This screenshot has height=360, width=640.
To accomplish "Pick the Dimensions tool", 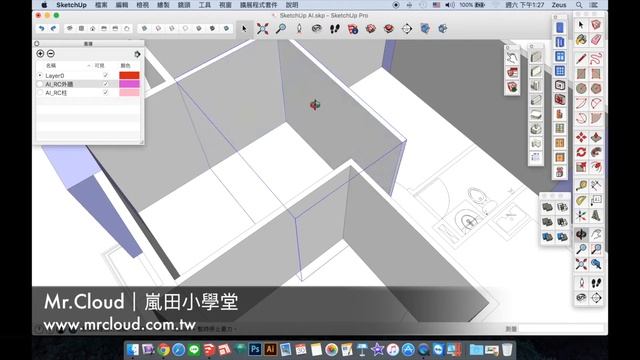I will tap(596, 186).
